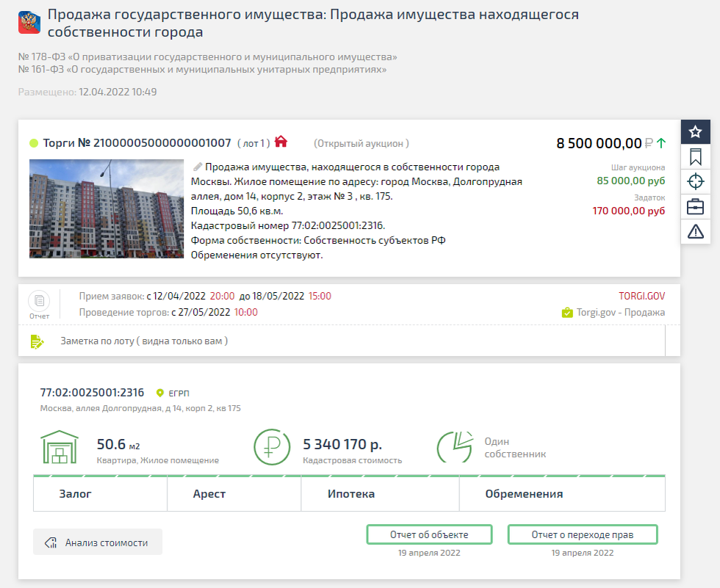Click the Проведение торгов date 27/05/2022

point(204,312)
